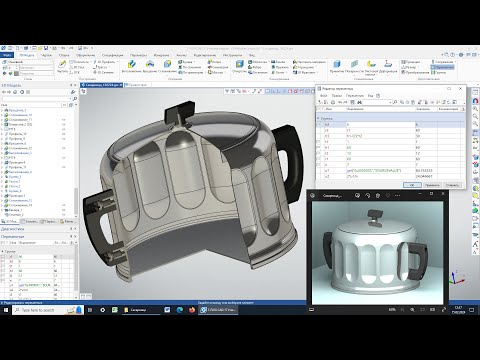Toggle visibility eye for Сглаживание_11 row

coord(63,119)
